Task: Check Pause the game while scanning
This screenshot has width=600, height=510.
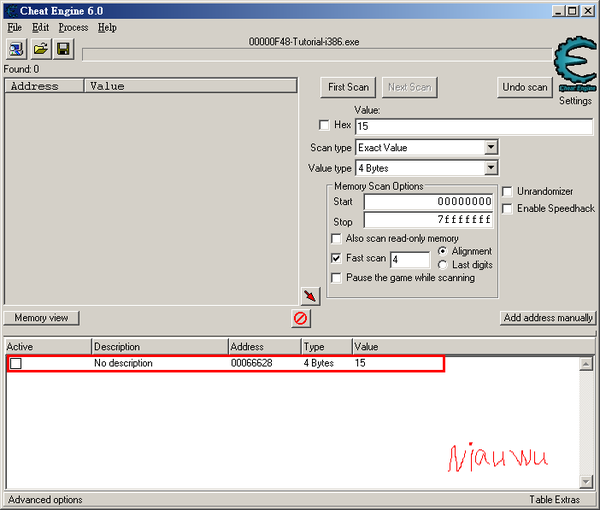Action: tap(336, 278)
